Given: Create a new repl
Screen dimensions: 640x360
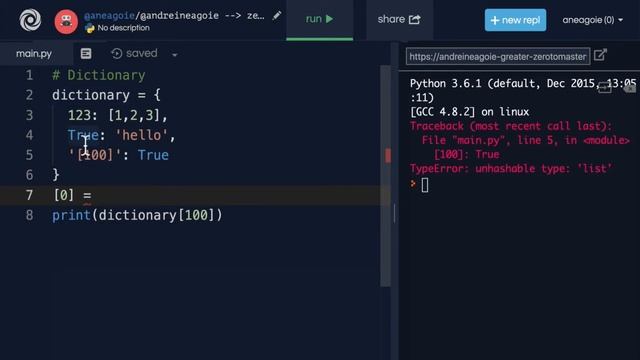Looking at the screenshot, I should [515, 20].
